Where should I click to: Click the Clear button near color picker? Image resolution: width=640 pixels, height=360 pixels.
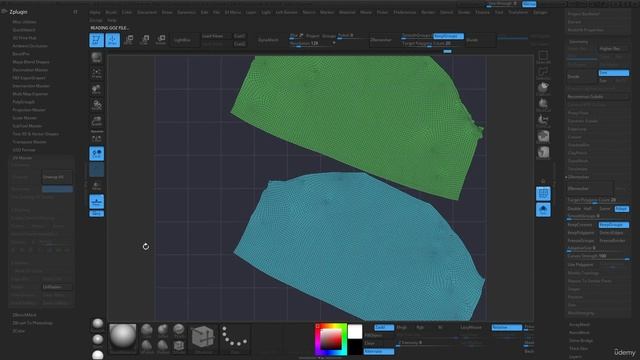tap(370, 343)
